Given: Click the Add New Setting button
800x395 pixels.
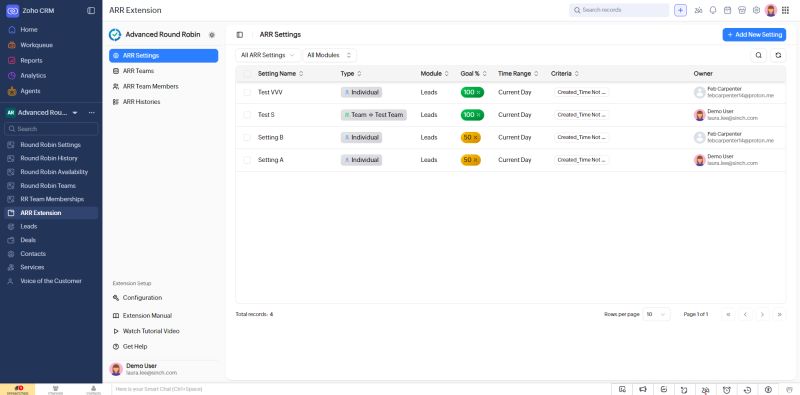Looking at the screenshot, I should (x=754, y=35).
